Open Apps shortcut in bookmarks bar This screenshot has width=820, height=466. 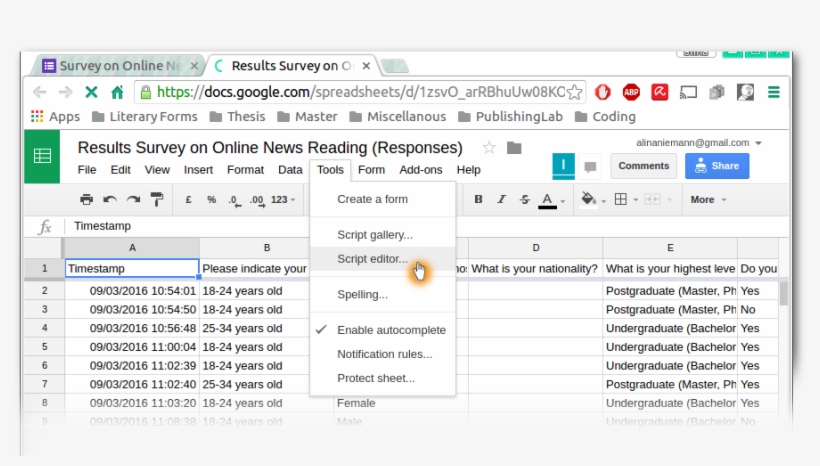[x=55, y=117]
